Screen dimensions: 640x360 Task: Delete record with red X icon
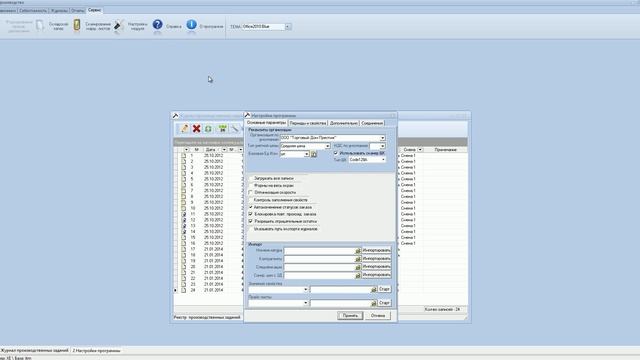click(x=196, y=129)
